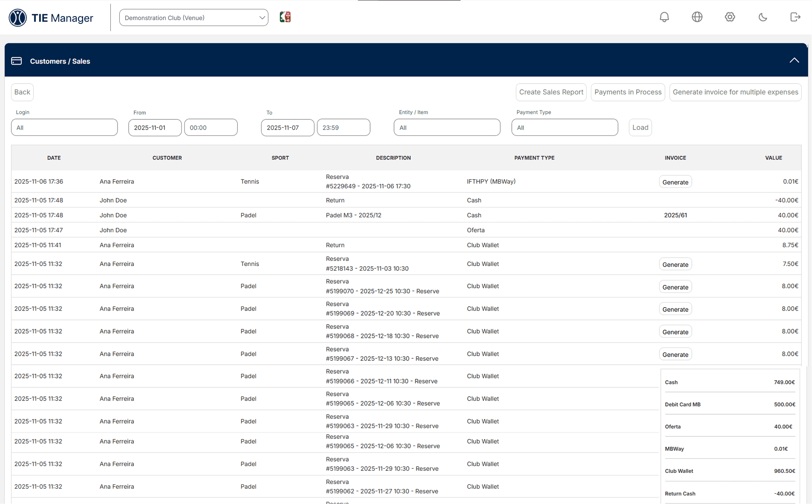Select the To time 23:59 field
Screen dimensions: 812x504
[343, 127]
